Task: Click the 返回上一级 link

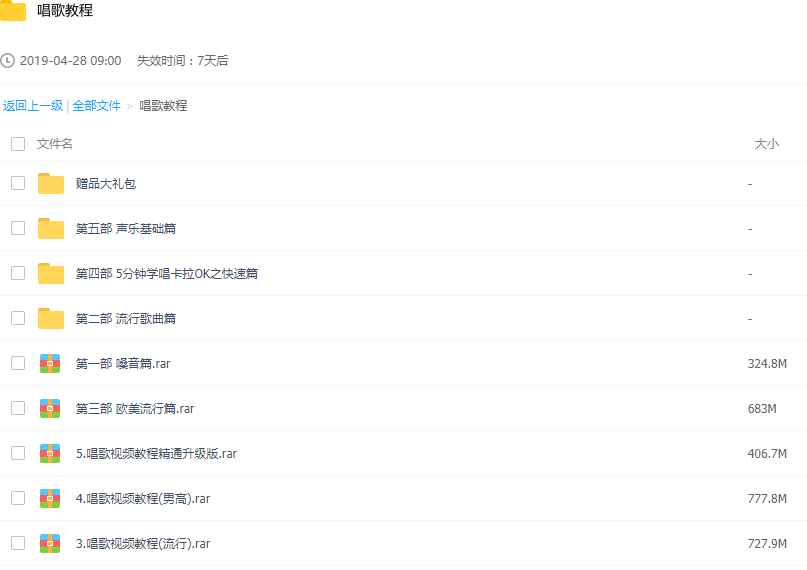Action: click(x=33, y=106)
